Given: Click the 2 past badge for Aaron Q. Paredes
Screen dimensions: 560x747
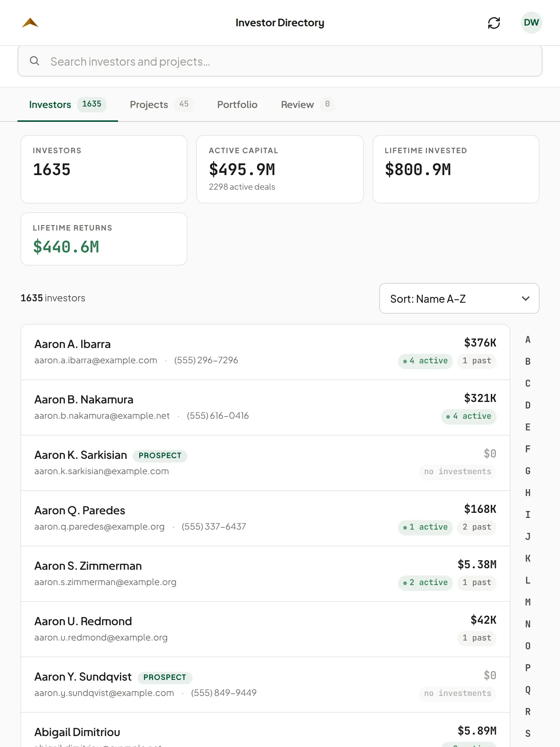Looking at the screenshot, I should coord(477,527).
